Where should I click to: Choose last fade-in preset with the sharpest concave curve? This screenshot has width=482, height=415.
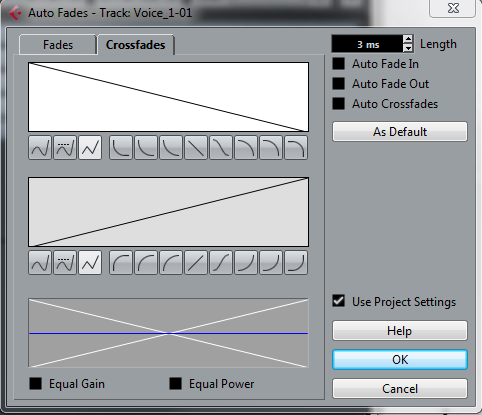pos(296,263)
